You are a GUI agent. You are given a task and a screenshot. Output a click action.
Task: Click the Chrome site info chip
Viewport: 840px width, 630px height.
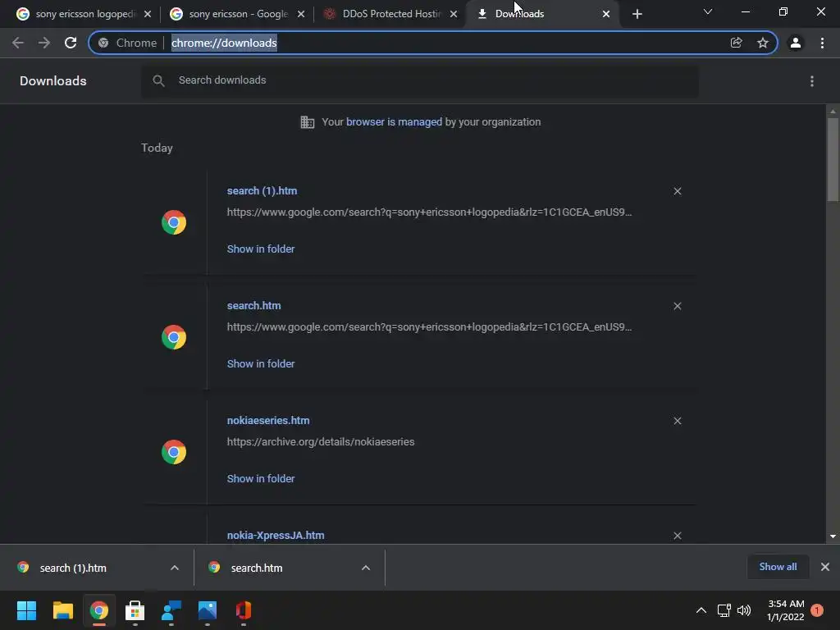pos(129,43)
